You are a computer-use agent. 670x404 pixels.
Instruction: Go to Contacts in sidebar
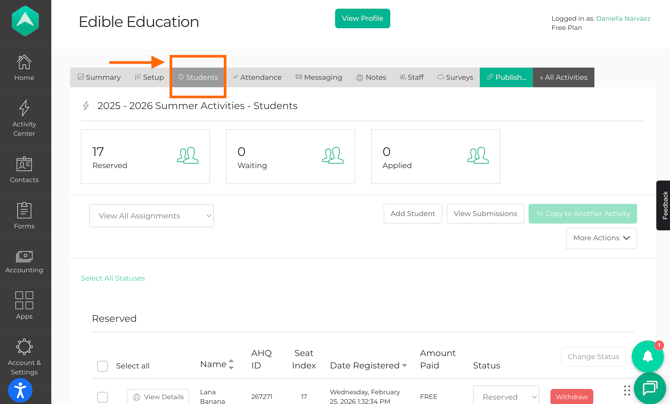click(x=24, y=169)
